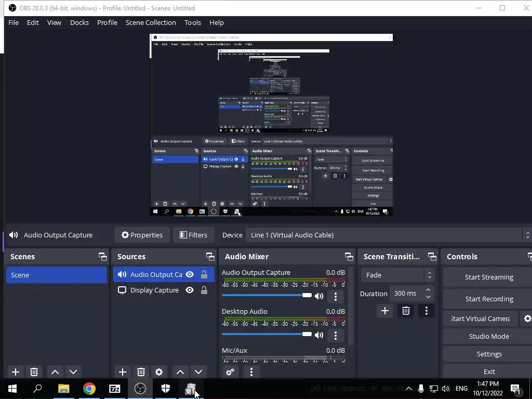
Task: Open Desktop Audio mixer options menu
Action: pyautogui.click(x=336, y=336)
